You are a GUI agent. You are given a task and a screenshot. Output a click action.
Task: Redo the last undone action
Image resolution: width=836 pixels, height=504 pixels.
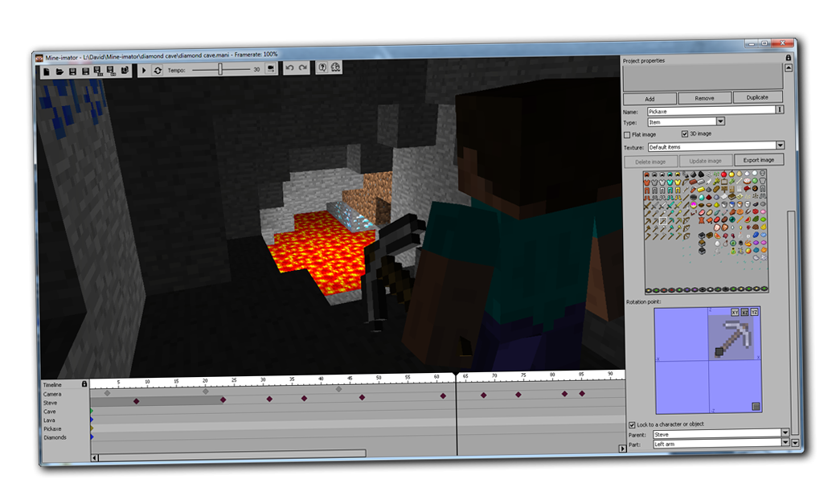[302, 68]
